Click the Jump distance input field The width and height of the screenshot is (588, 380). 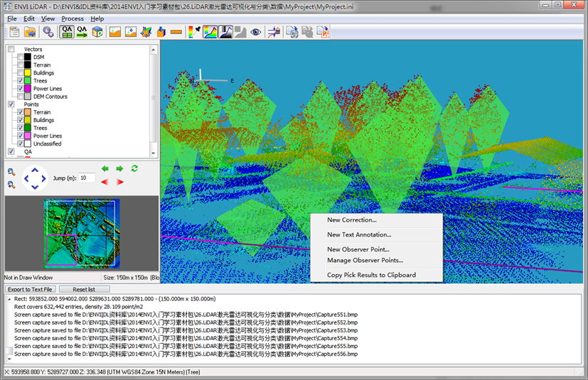coord(87,178)
